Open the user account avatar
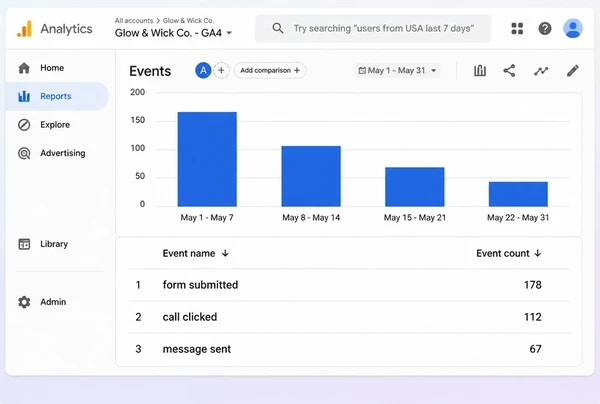The width and height of the screenshot is (600, 404). pos(573,28)
